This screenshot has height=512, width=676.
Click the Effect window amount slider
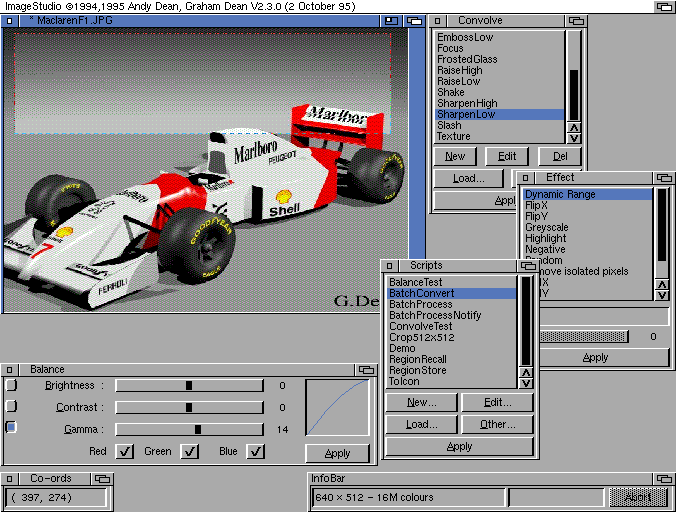point(584,337)
